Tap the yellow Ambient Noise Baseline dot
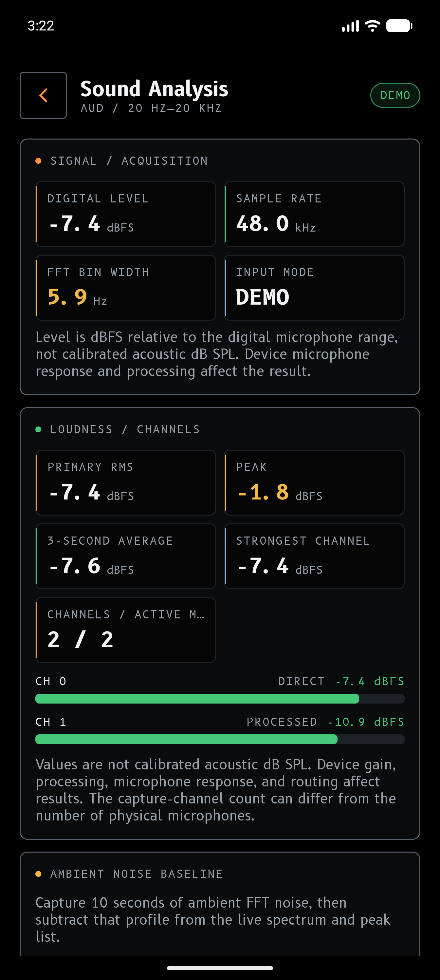The width and height of the screenshot is (440, 980). tap(38, 874)
